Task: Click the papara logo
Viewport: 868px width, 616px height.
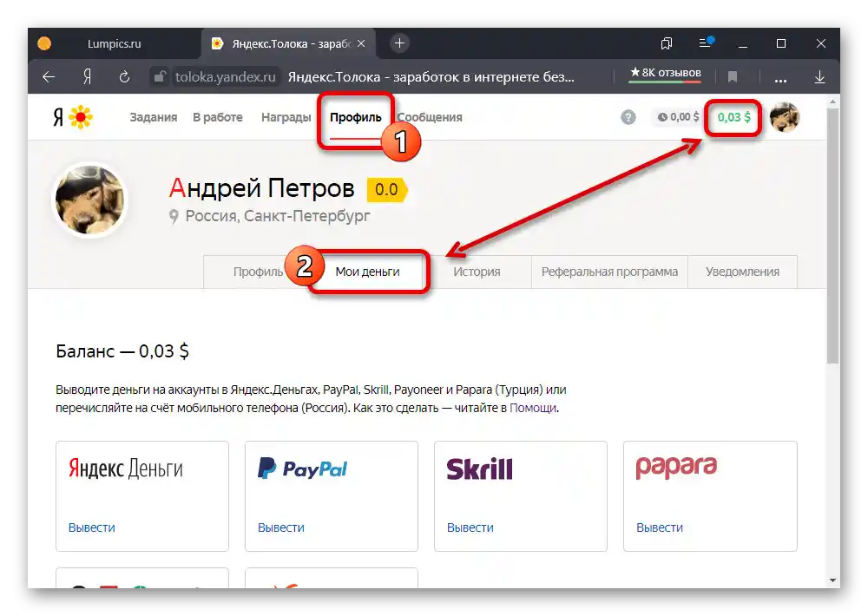Action: coord(676,468)
